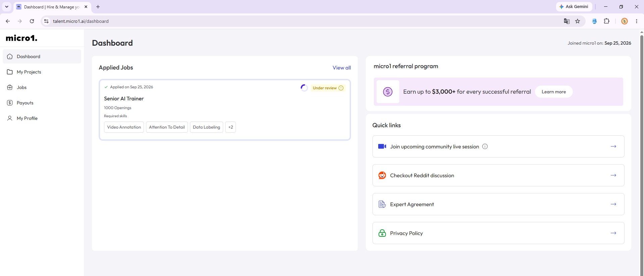644x276 pixels.
Task: Open the Privacy Policy quick link
Action: click(498, 233)
